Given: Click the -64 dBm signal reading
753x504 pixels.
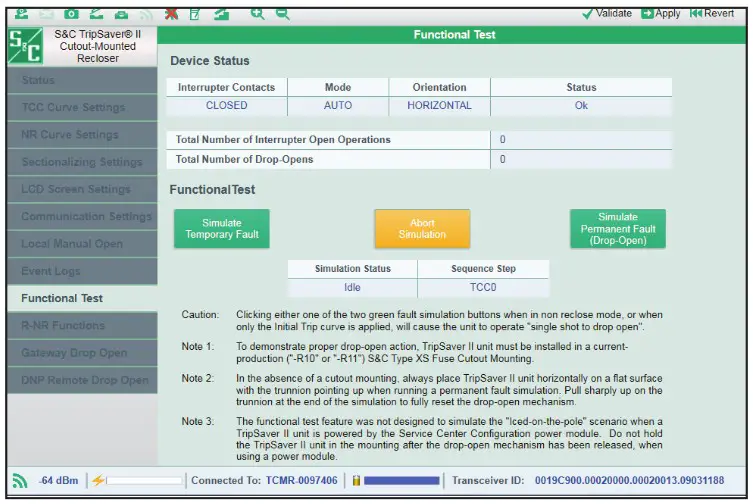Looking at the screenshot, I should pyautogui.click(x=59, y=480).
